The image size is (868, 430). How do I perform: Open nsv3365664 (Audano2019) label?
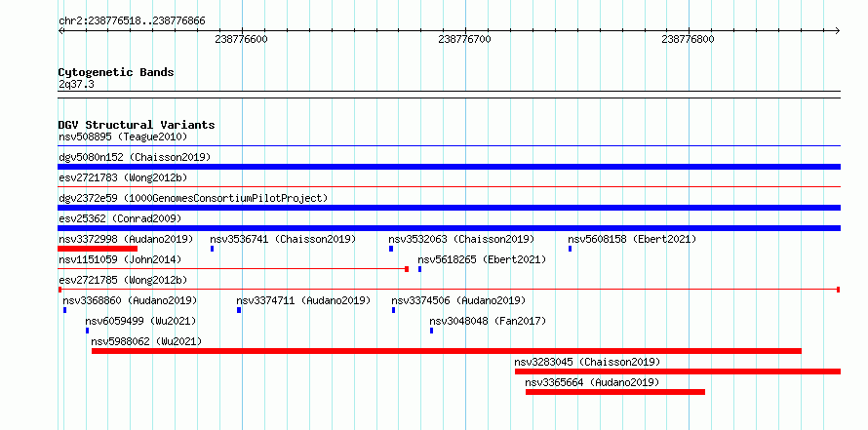tap(592, 382)
